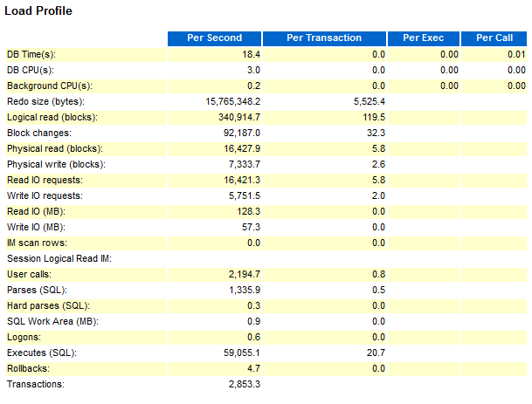The height and width of the screenshot is (404, 532).
Task: Select the SQL Work Area value 0.9
Action: (253, 321)
